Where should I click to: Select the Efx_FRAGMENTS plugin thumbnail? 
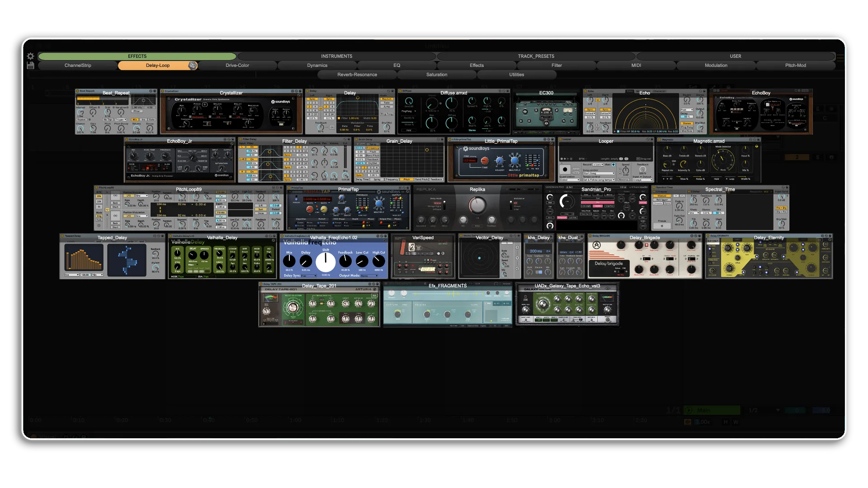point(448,305)
